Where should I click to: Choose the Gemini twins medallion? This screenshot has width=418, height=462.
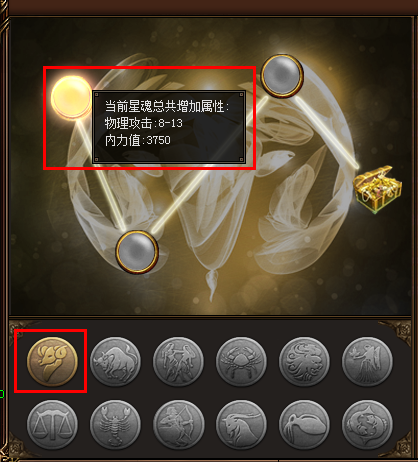click(178, 361)
